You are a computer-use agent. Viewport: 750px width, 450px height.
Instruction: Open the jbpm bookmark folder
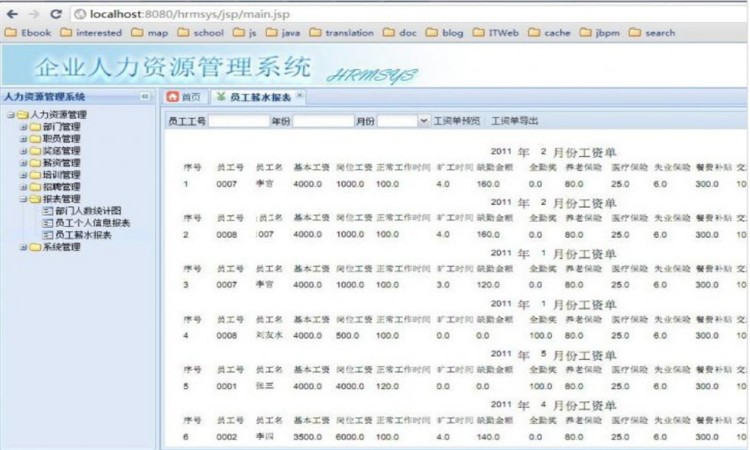click(x=599, y=33)
